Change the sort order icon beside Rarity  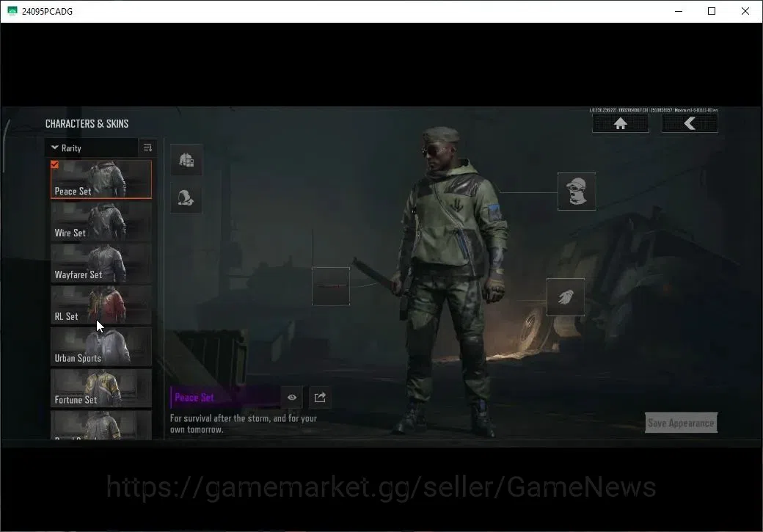[148, 147]
